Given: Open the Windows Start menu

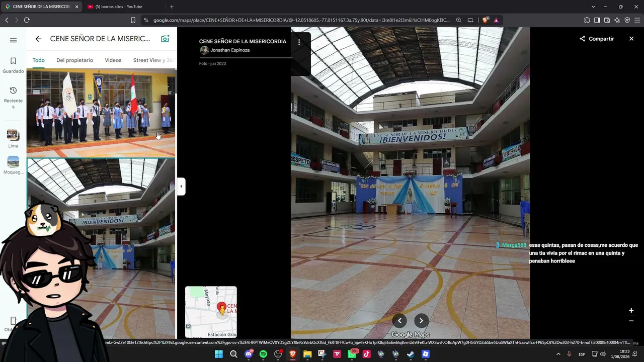Looking at the screenshot, I should [219, 354].
